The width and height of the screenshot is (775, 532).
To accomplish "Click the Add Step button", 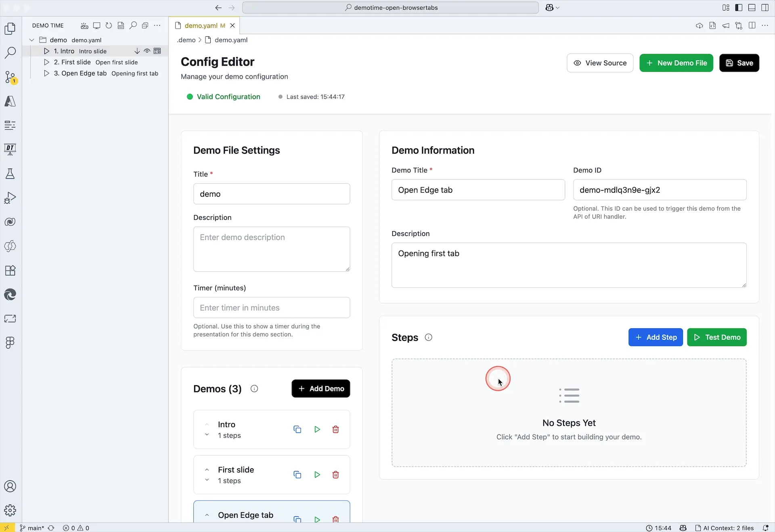I will [x=656, y=337].
